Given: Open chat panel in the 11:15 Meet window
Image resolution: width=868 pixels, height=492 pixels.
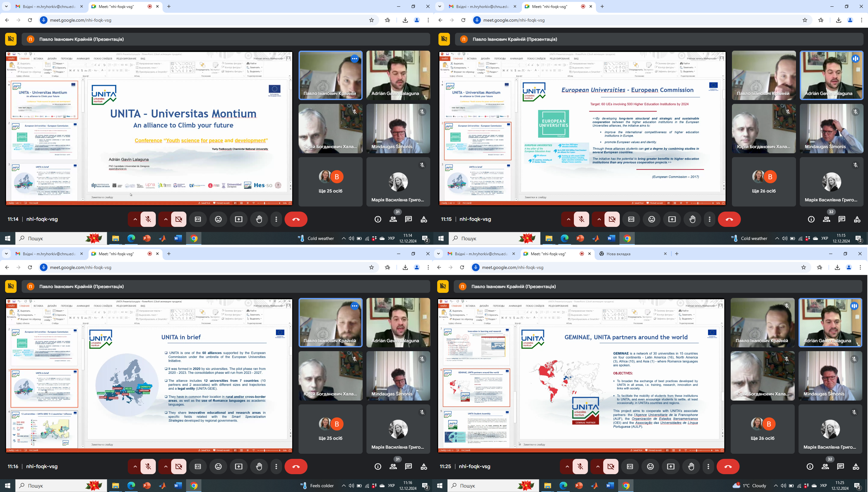Looking at the screenshot, I should pyautogui.click(x=842, y=219).
